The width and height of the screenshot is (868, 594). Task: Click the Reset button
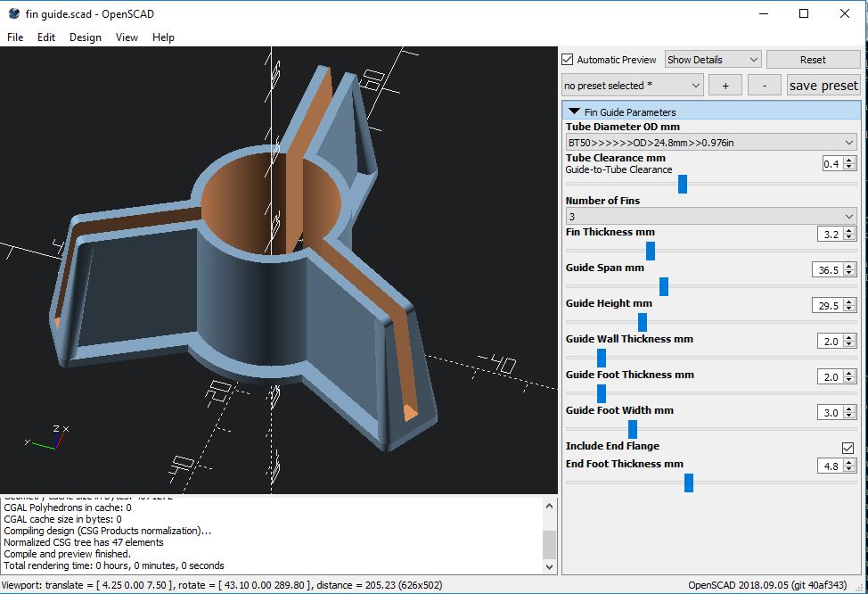pyautogui.click(x=813, y=59)
